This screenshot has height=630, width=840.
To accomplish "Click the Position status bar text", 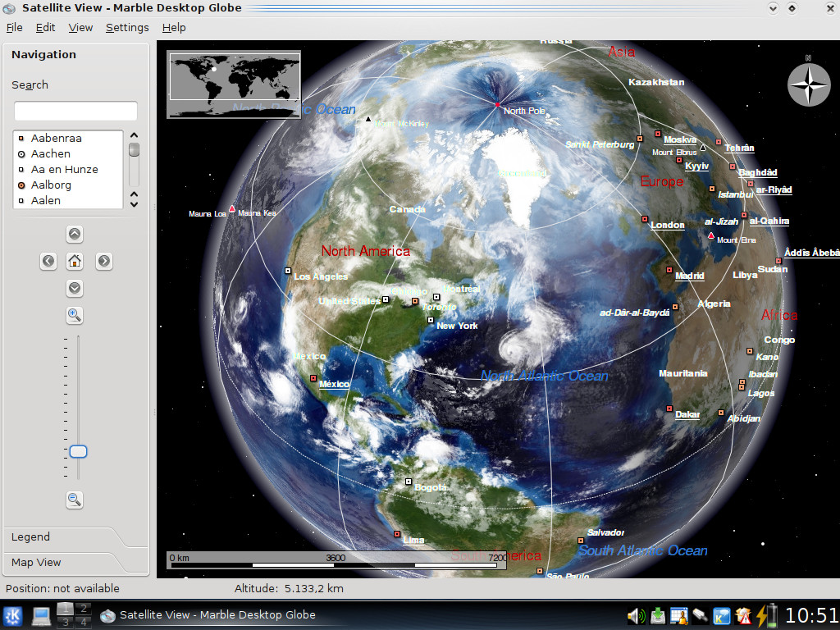I will click(x=62, y=589).
